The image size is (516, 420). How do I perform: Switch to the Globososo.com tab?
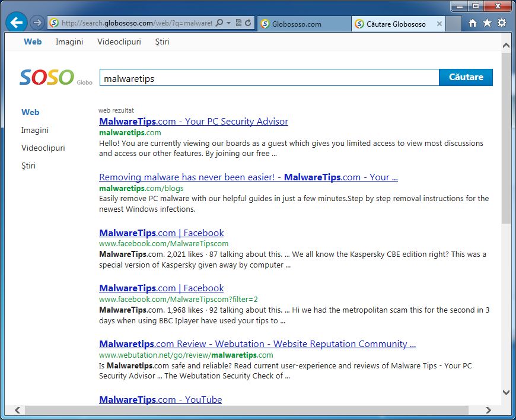click(304, 24)
